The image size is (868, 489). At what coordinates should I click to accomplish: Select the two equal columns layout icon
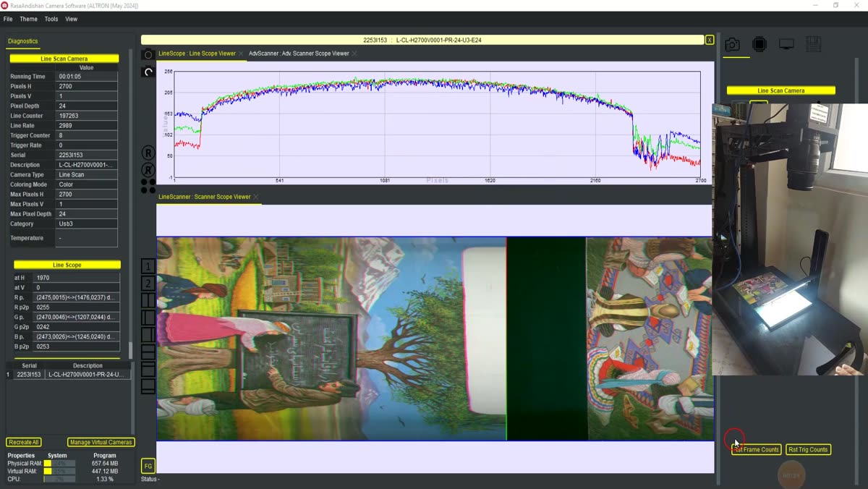point(148,300)
